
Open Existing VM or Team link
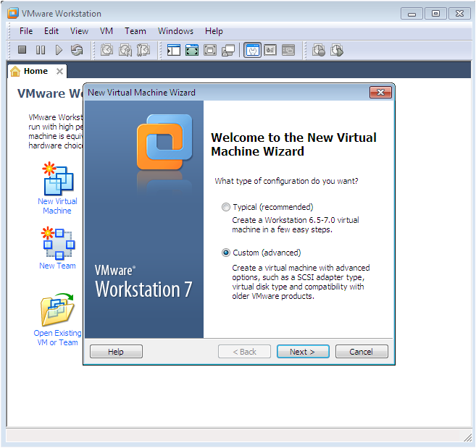[57, 337]
